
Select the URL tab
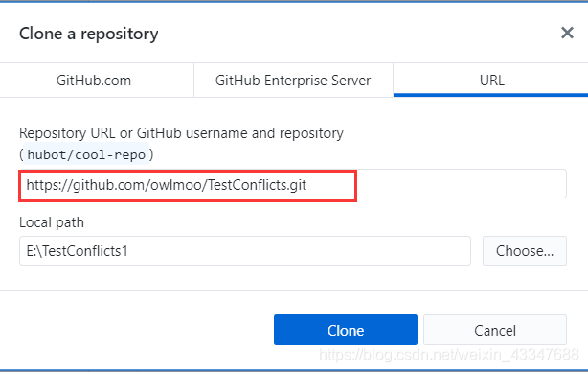[x=491, y=81]
